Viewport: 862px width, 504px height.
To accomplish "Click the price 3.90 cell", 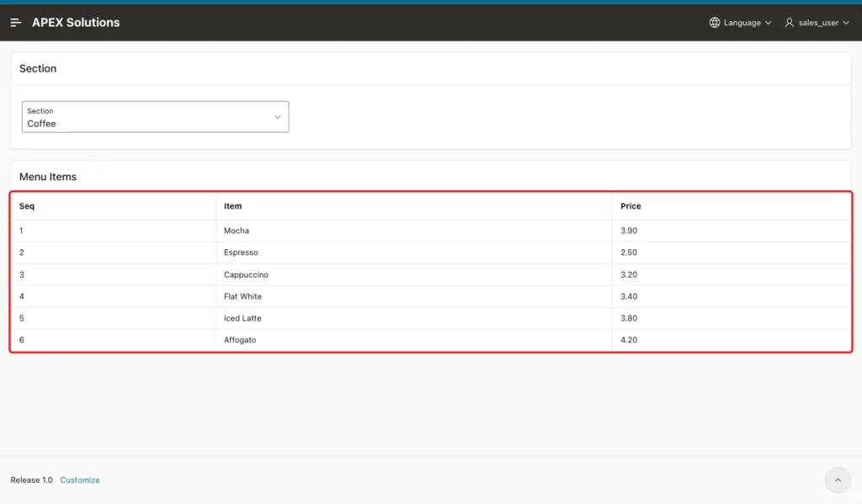I will (732, 231).
